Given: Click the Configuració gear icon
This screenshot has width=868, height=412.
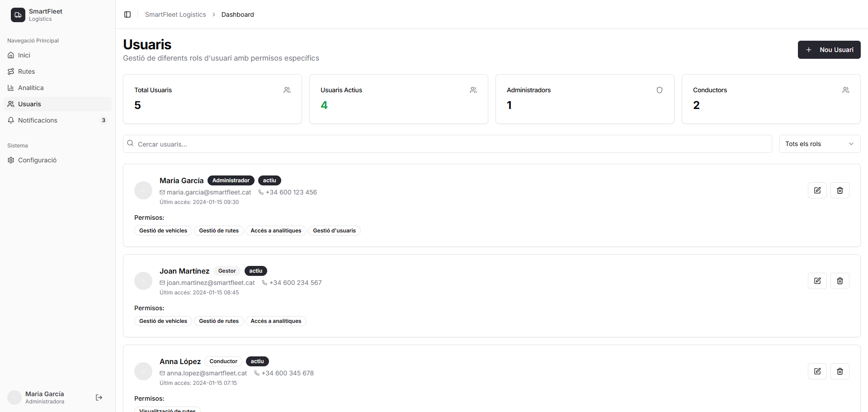Looking at the screenshot, I should (x=11, y=160).
